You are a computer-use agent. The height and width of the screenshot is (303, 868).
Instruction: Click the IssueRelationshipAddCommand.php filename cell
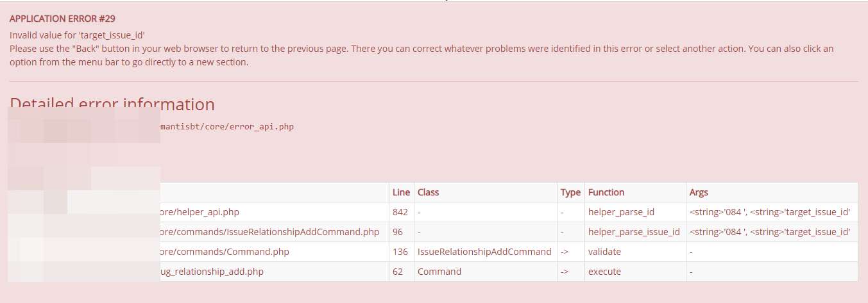269,232
